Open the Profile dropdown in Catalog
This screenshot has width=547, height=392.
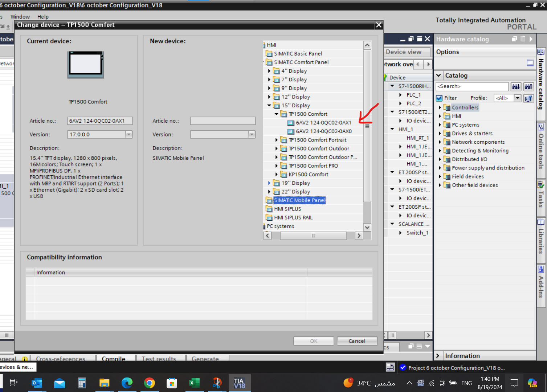[518, 98]
